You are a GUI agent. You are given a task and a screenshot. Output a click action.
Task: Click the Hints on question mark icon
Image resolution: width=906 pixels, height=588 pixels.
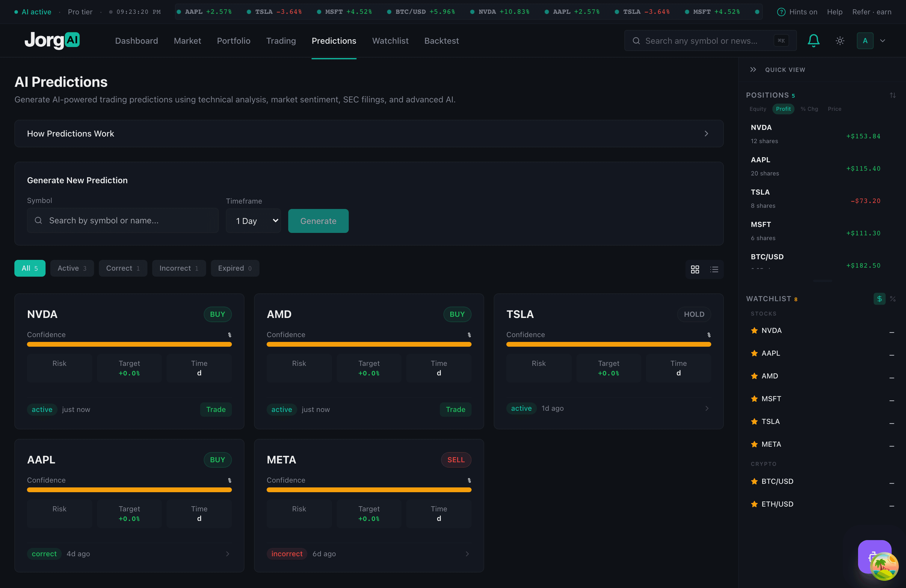(781, 12)
